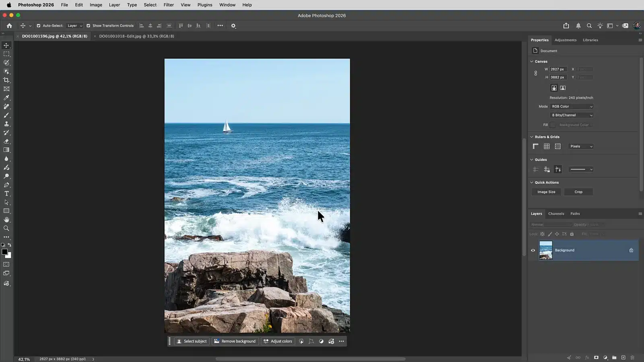The image size is (644, 362).
Task: Click the foreground color swatch
Action: point(4,252)
